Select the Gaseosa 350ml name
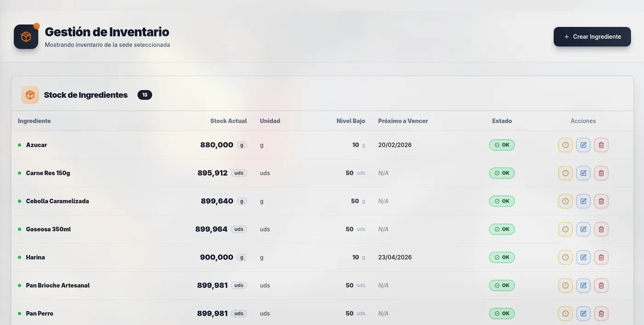This screenshot has height=325, width=644. point(48,229)
